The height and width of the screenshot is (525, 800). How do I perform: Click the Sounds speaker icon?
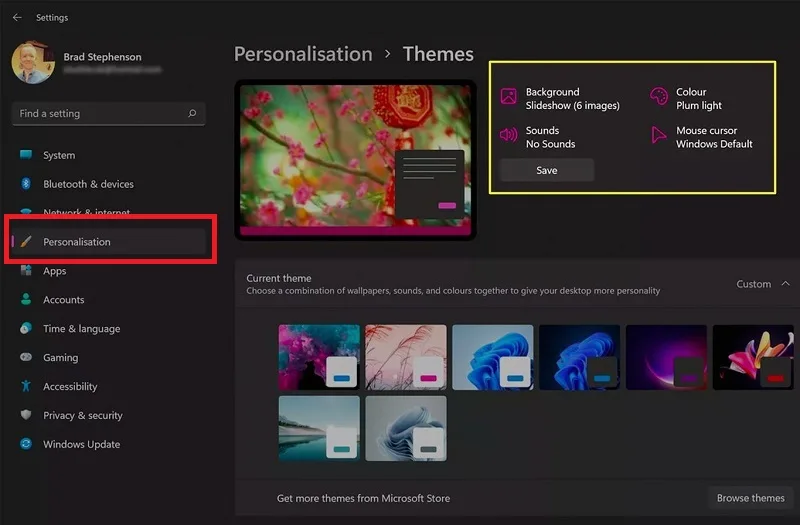[x=508, y=135]
